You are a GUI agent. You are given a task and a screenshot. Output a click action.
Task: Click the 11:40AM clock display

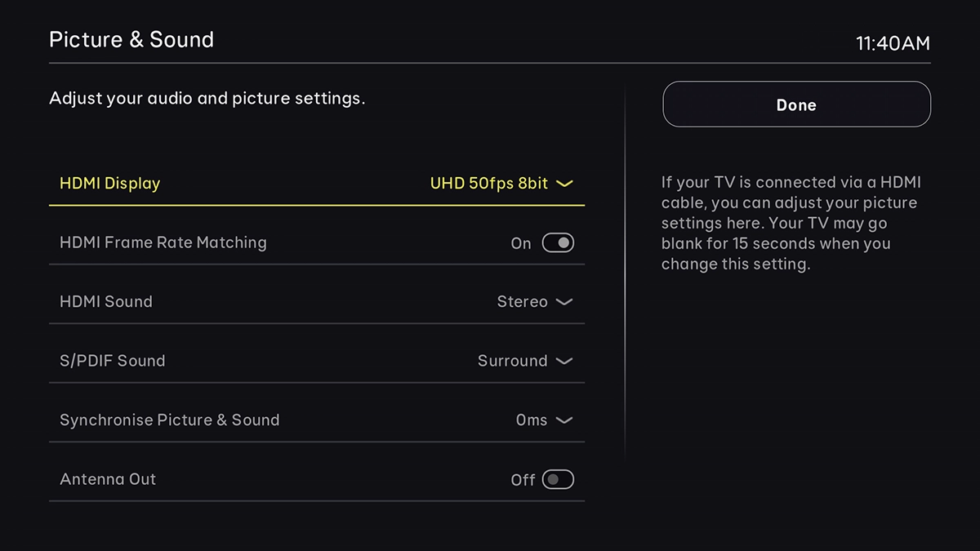(893, 45)
